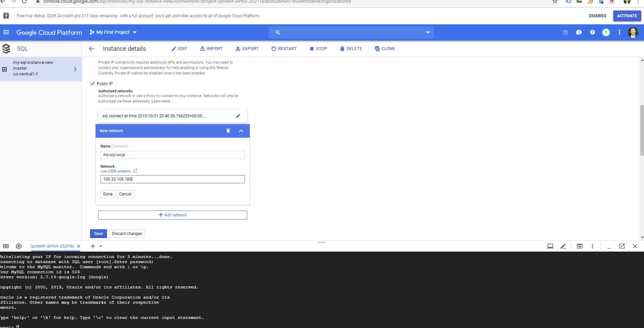
Task: Open Cloud Shell terminal settings gear
Action: (x=19, y=246)
